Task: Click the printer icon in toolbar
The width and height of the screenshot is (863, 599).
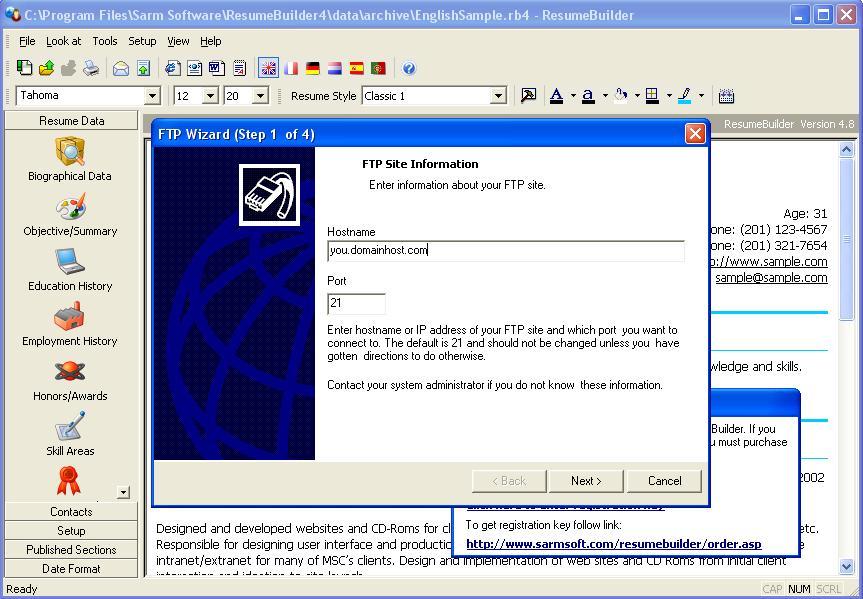Action: [91, 68]
